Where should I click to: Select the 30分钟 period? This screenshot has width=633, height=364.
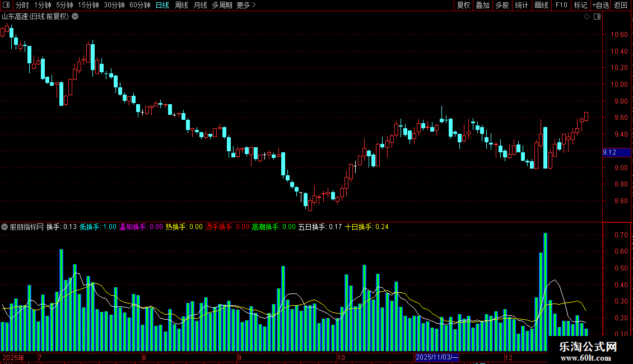tap(114, 5)
